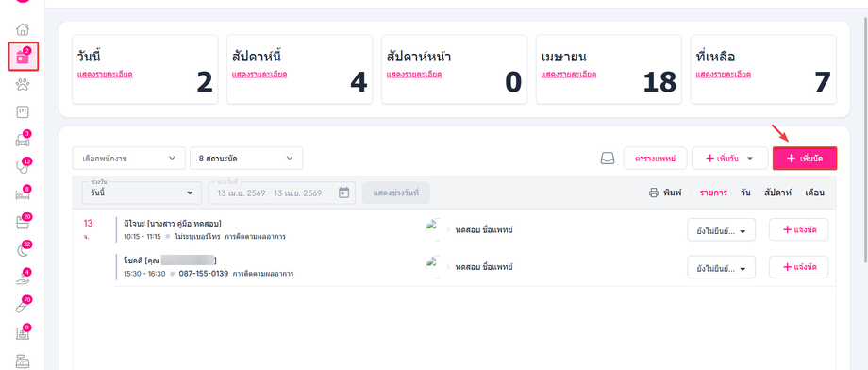This screenshot has width=868, height=370.
Task: Open the home icon in sidebar
Action: tap(23, 29)
